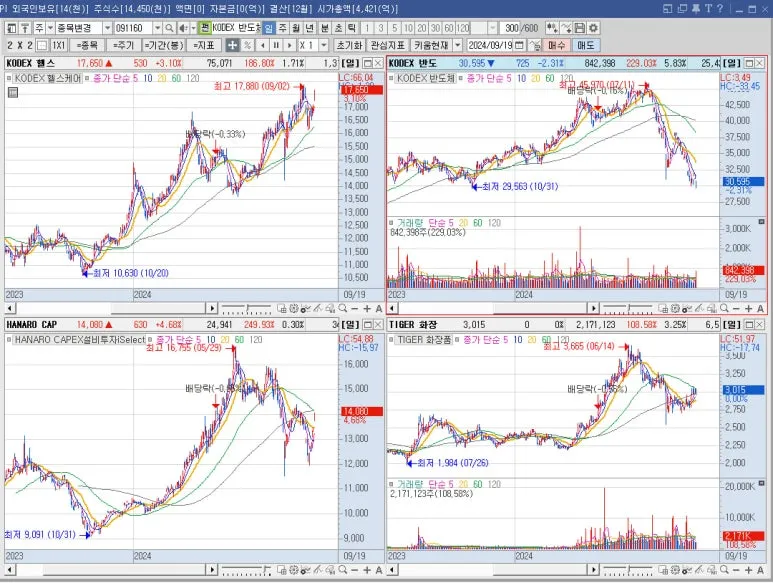Viewport: 773px width, 583px height.
Task: Click the =기간(봉) button
Action: pos(164,45)
